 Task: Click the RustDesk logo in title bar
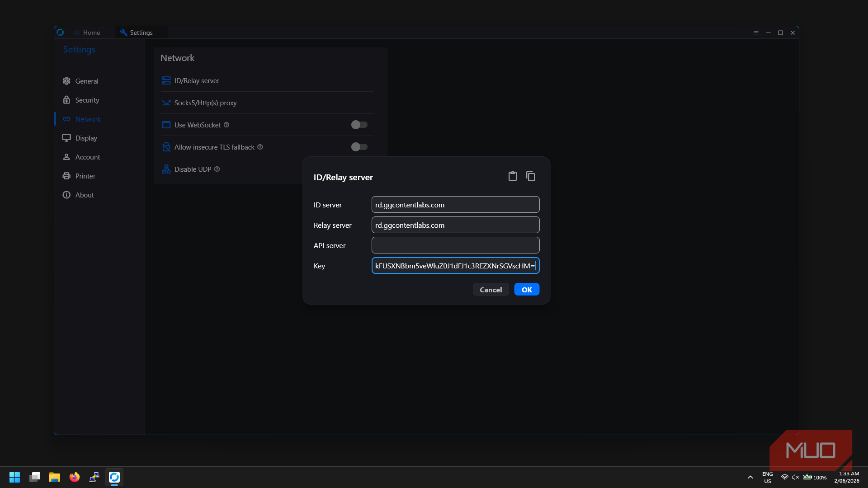(x=60, y=33)
